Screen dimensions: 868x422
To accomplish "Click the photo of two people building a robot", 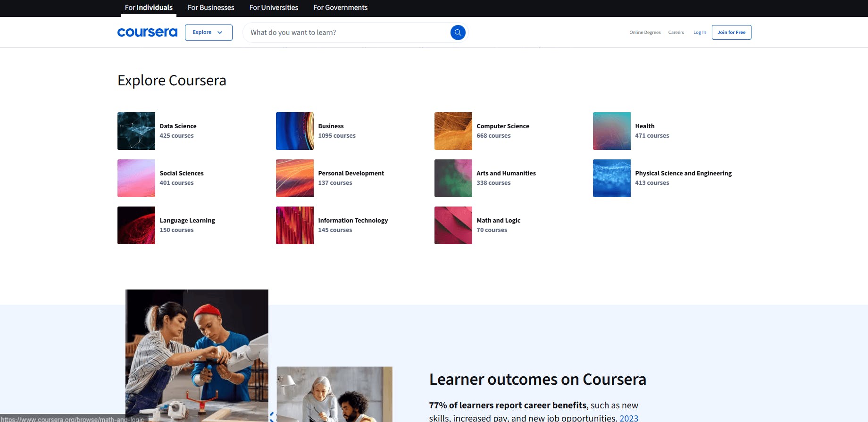I will 197,356.
